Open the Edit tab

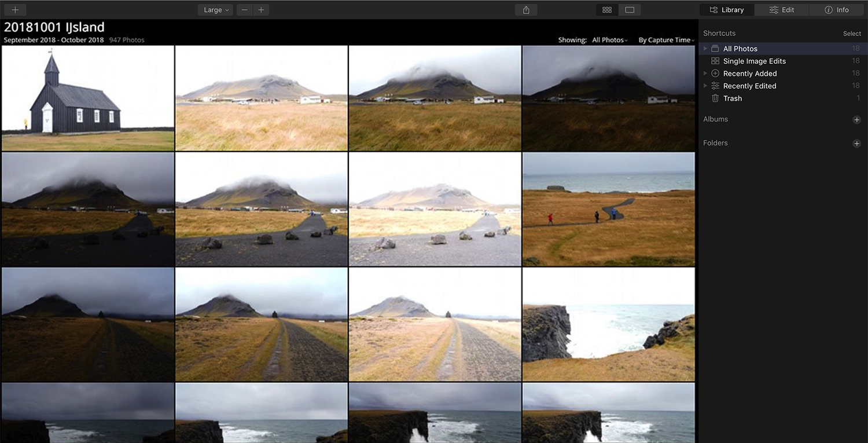point(782,10)
